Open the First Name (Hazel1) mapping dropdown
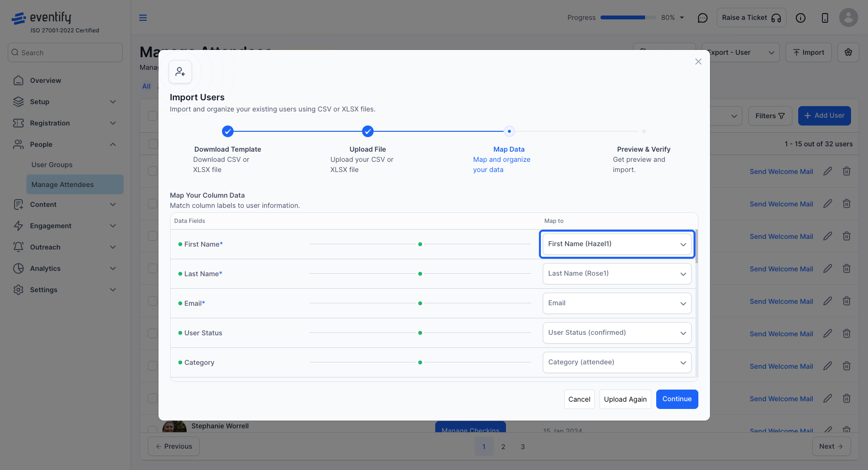This screenshot has width=868, height=470. click(x=617, y=244)
